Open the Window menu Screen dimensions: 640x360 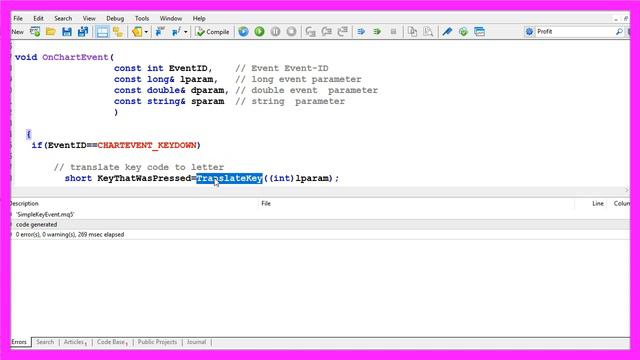point(171,18)
